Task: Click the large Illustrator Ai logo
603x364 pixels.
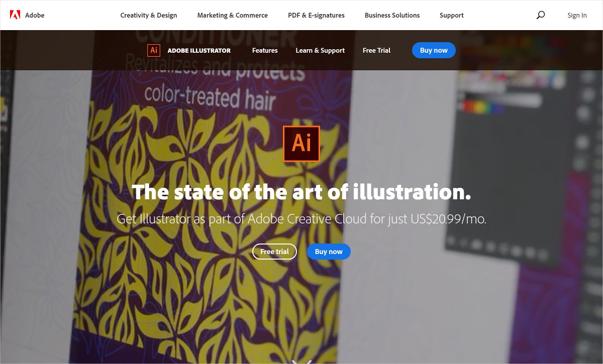Action: [301, 144]
